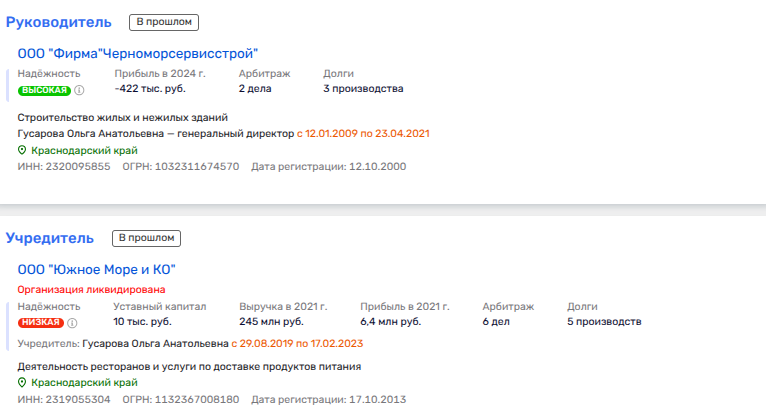Open 2 дела arbitration cases
This screenshot has width=766, height=416.
click(x=255, y=89)
